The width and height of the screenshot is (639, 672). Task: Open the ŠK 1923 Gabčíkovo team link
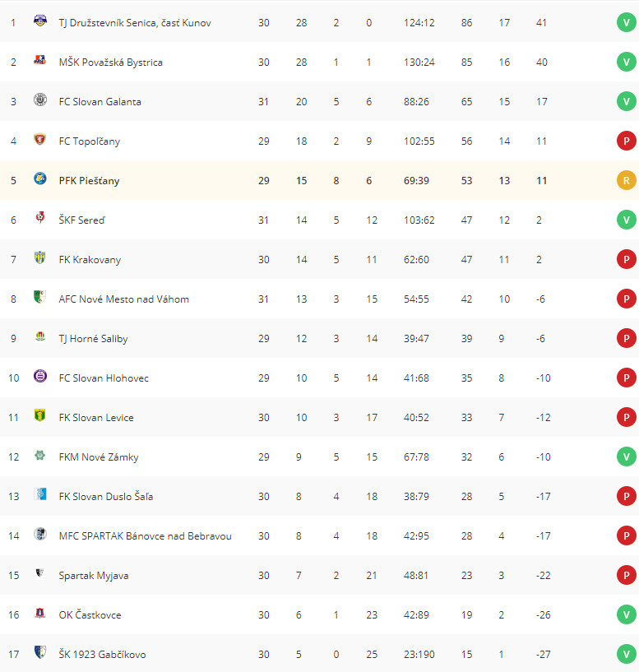pyautogui.click(x=102, y=655)
